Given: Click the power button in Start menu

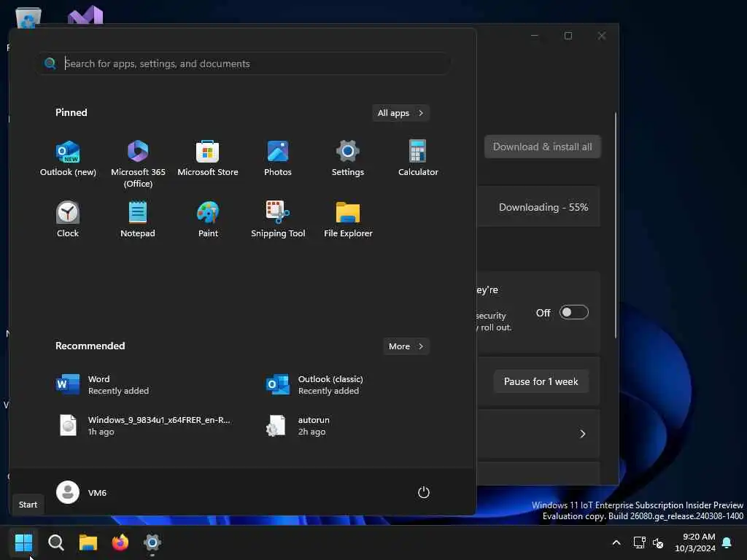Looking at the screenshot, I should (424, 492).
